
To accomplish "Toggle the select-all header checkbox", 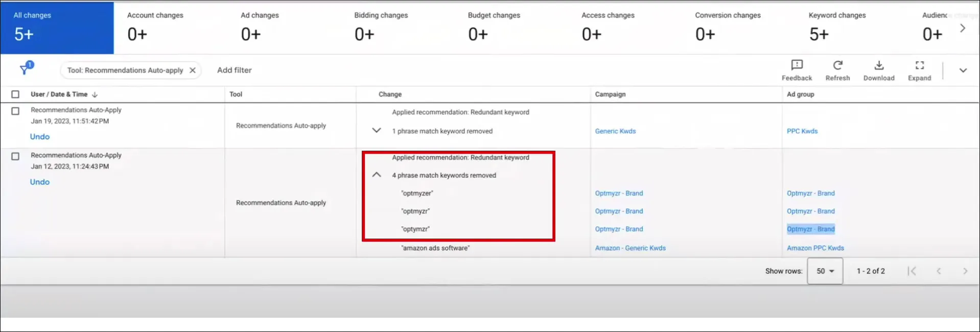I will click(x=15, y=94).
